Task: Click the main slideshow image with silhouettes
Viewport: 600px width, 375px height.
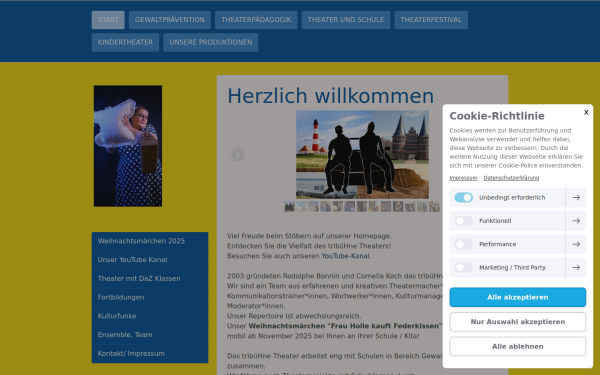Action: [x=362, y=155]
